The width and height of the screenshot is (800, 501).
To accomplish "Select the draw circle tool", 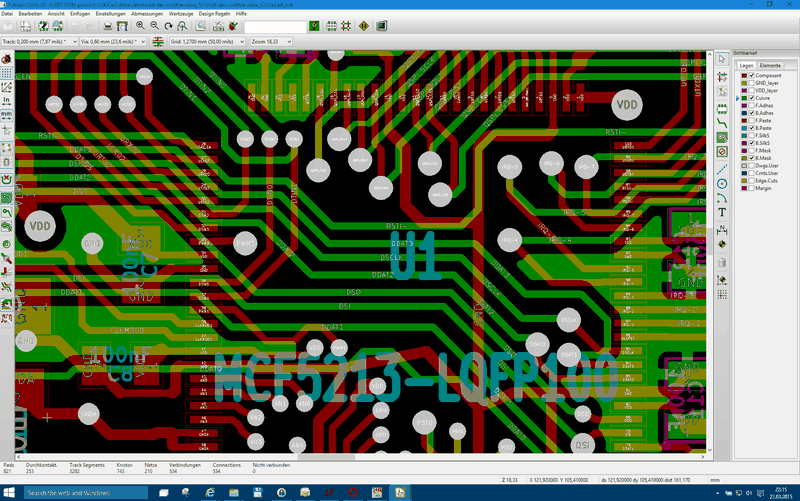I will (x=722, y=184).
